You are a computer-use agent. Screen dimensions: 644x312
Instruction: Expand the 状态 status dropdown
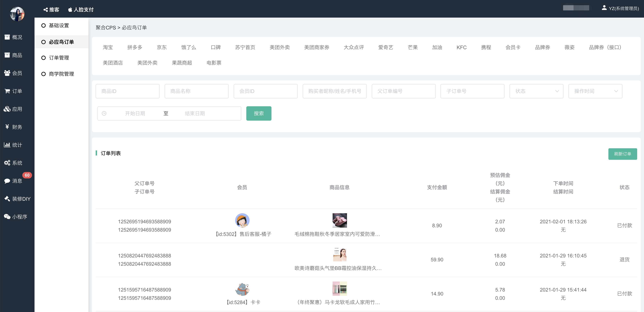pyautogui.click(x=536, y=91)
